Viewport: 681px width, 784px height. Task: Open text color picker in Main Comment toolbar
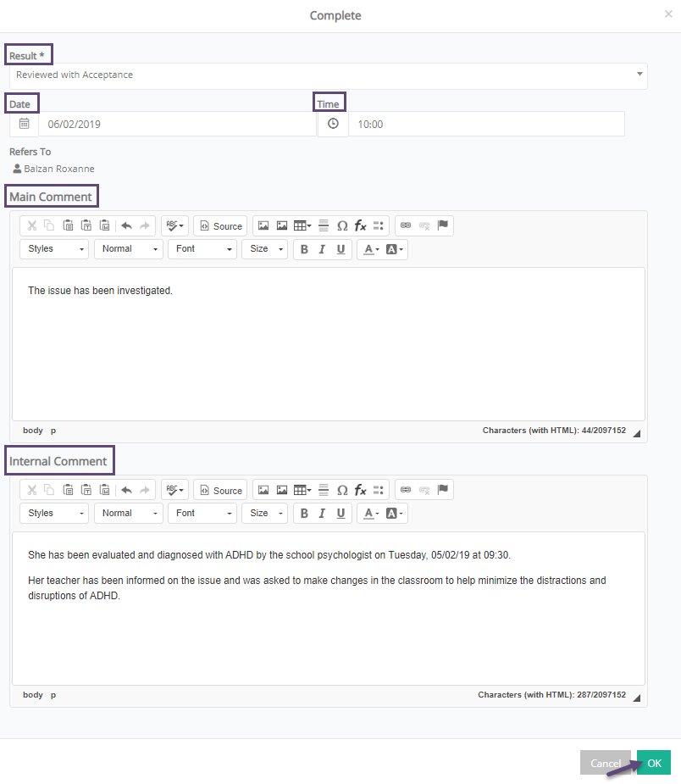click(x=371, y=249)
